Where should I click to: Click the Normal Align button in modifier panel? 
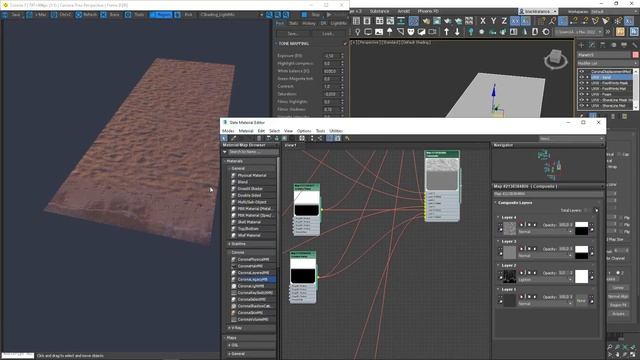[x=618, y=296]
